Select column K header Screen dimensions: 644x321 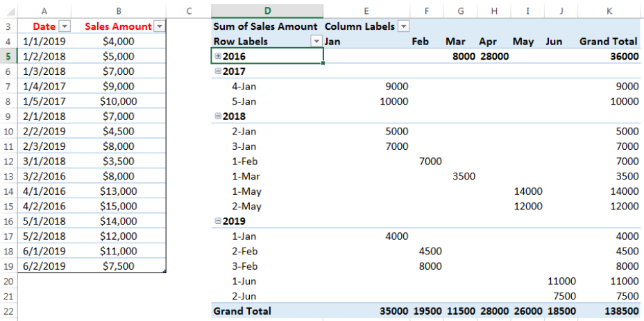[x=609, y=11]
